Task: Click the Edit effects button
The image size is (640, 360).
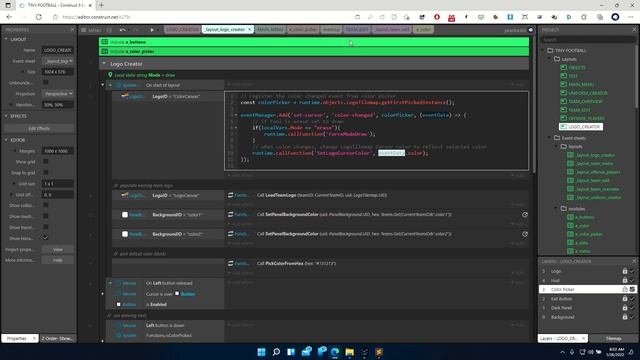Action: (x=39, y=128)
